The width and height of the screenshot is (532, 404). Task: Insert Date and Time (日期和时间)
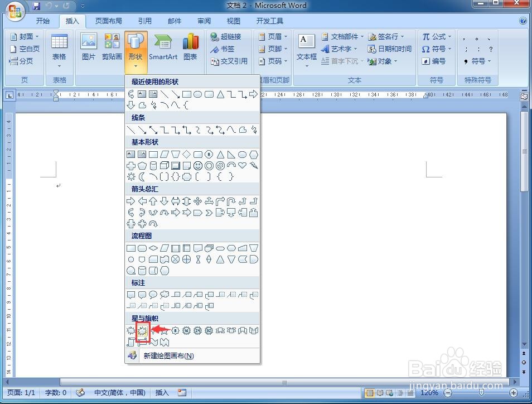[389, 49]
